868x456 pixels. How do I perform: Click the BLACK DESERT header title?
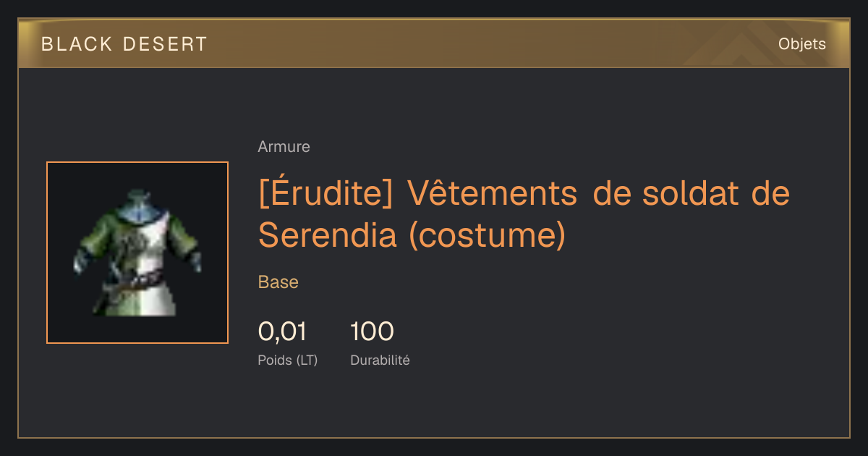click(x=124, y=44)
